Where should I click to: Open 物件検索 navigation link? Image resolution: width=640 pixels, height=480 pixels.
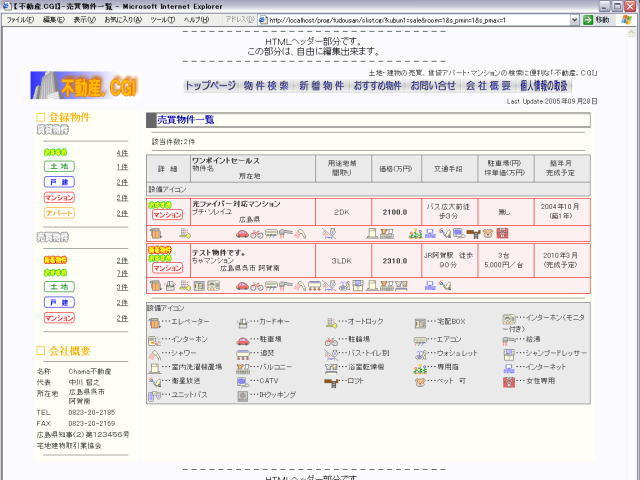(266, 86)
